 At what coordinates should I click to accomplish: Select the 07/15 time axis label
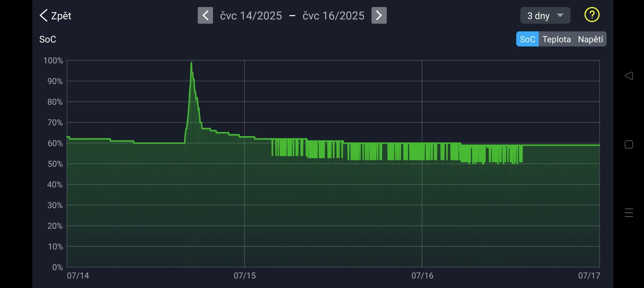(245, 276)
